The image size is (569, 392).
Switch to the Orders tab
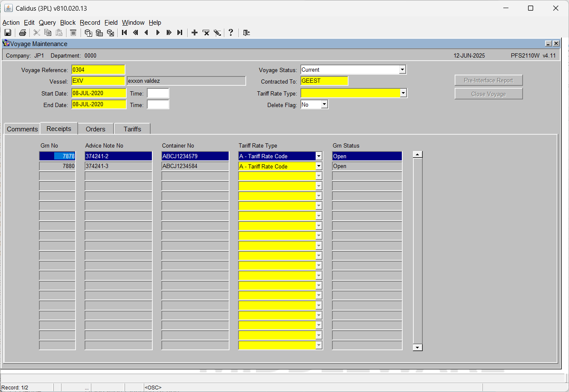pos(96,129)
